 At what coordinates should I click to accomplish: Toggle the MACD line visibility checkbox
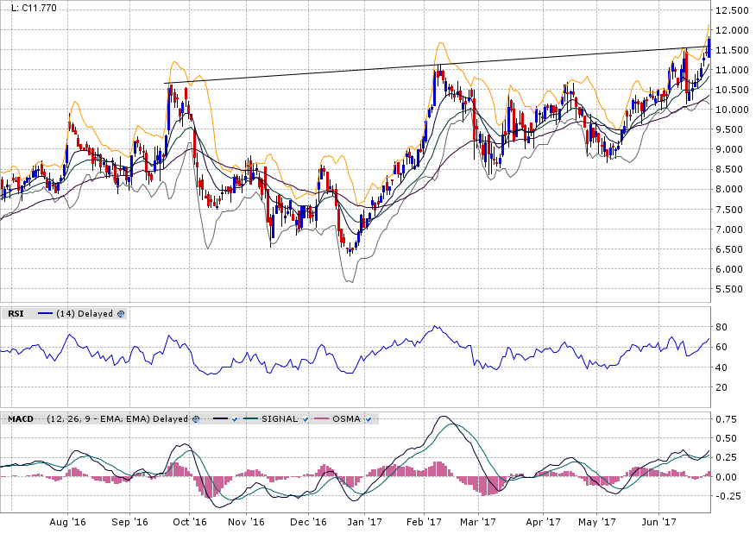pos(234,419)
